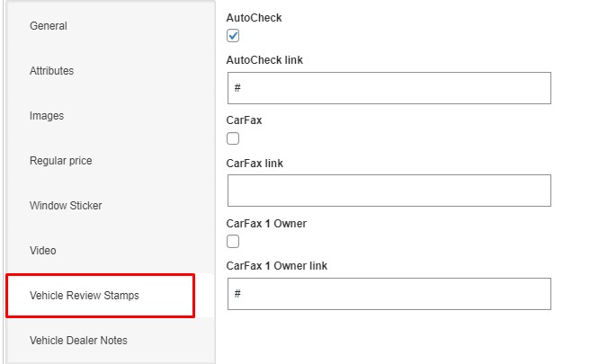Click the AutoCheck label text
590x364 pixels.
[254, 18]
